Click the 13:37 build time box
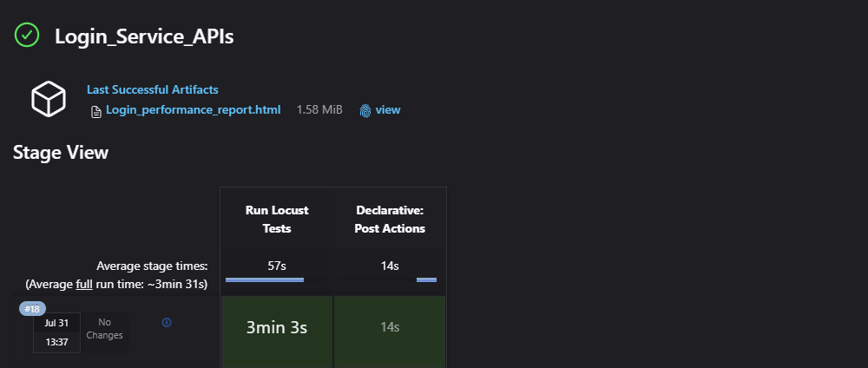Viewport: 868px width, 368px height. 56,342
